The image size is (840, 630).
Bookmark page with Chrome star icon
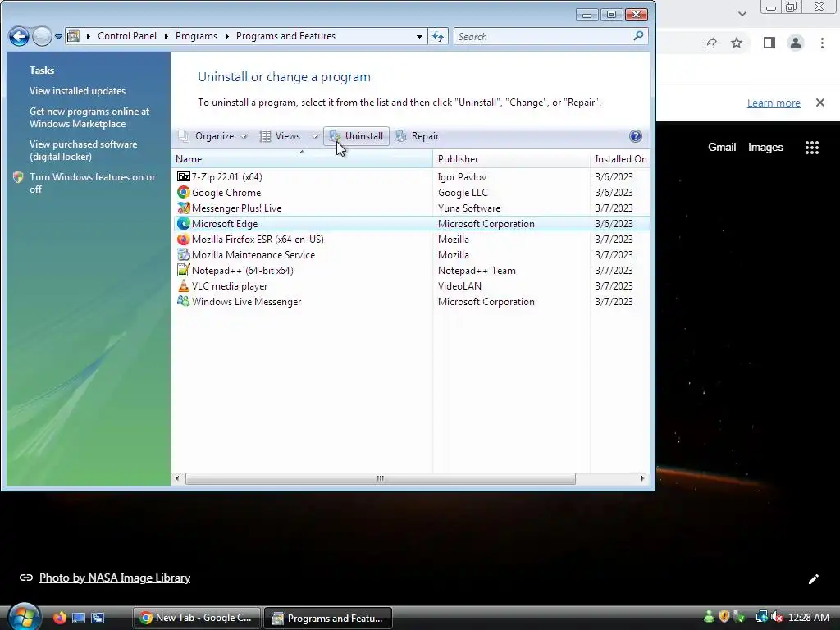(737, 43)
